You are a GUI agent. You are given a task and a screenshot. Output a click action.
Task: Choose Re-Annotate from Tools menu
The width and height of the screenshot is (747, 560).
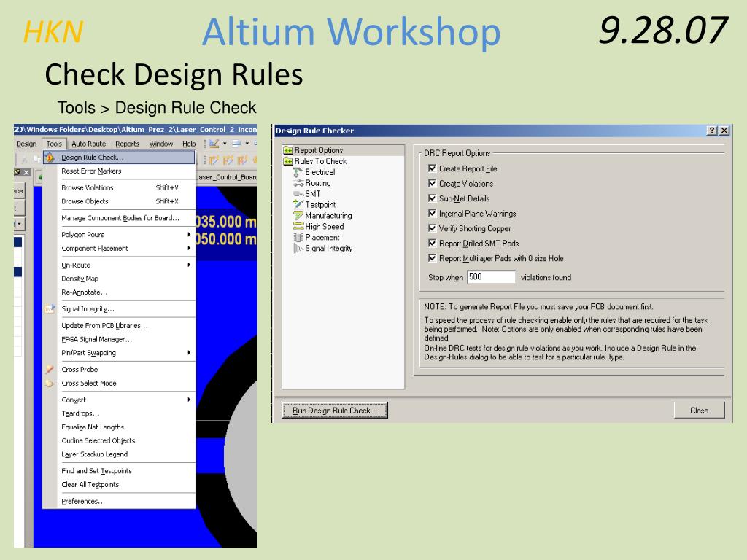(119, 292)
